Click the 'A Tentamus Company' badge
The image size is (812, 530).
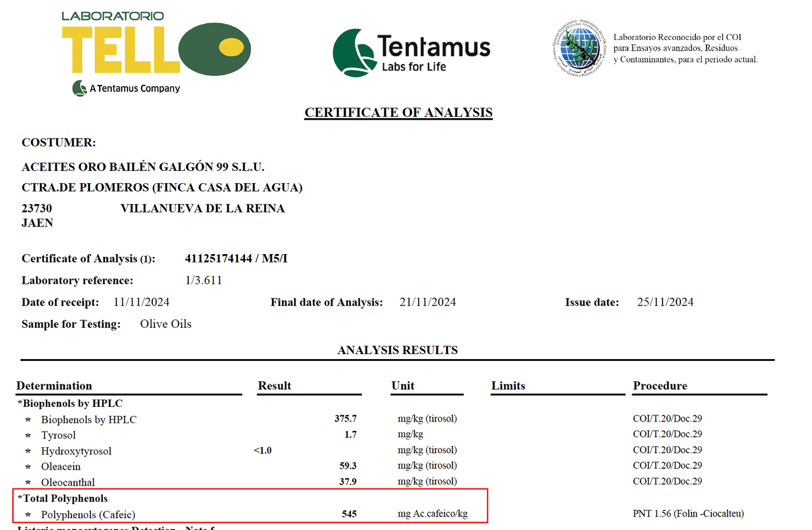[x=126, y=88]
